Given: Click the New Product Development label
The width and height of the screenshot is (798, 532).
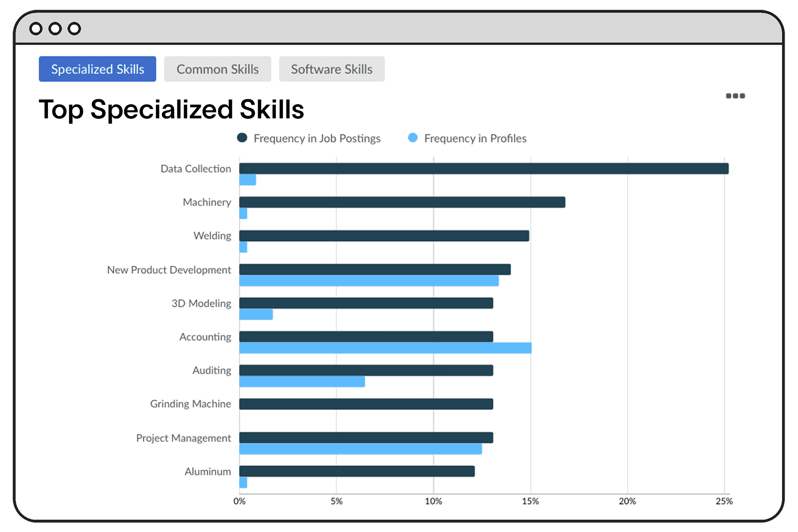Looking at the screenshot, I should click(x=169, y=270).
